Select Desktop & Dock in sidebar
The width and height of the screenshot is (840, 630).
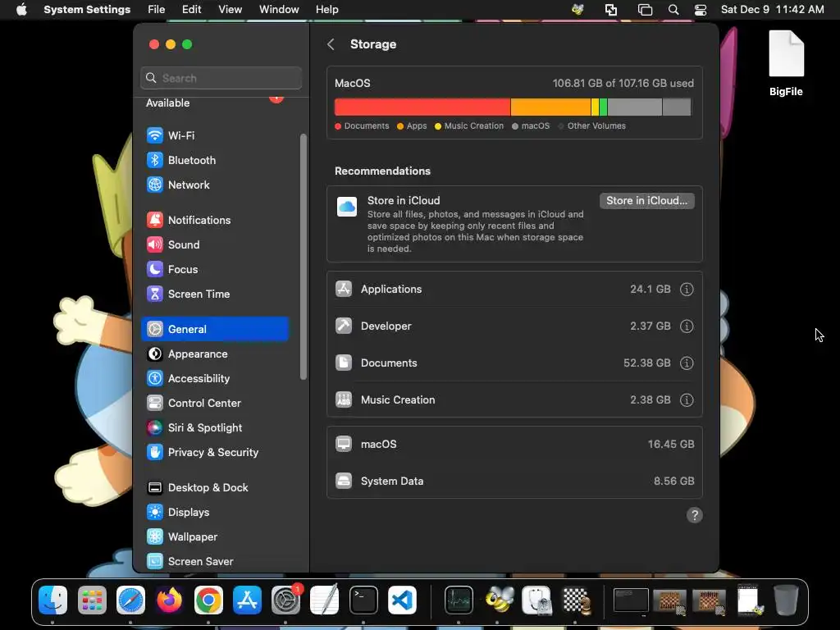click(x=215, y=488)
